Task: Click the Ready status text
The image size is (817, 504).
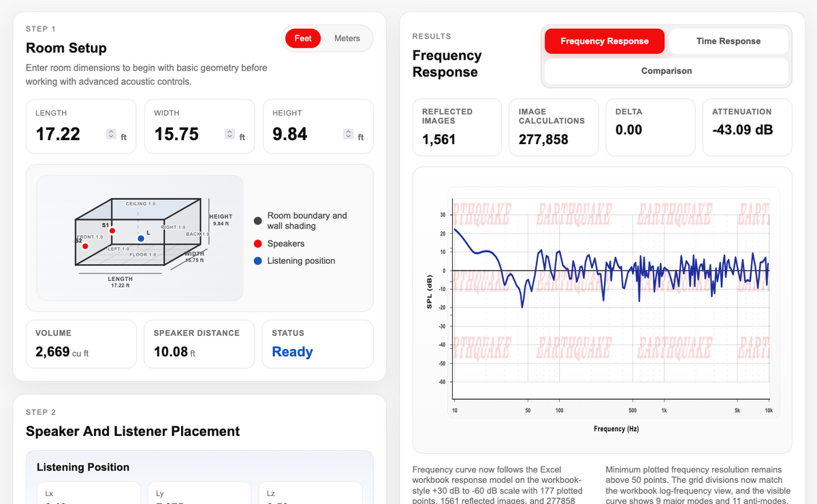Action: (x=293, y=352)
